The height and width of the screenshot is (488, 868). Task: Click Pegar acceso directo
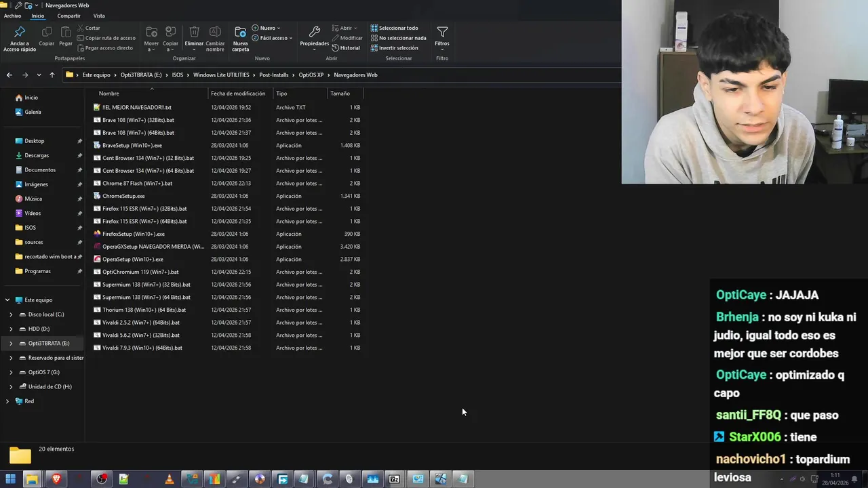click(x=105, y=48)
